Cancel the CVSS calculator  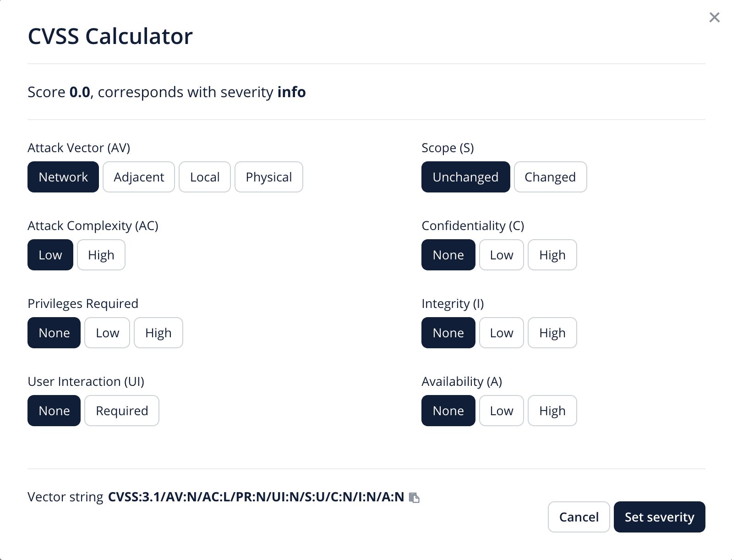(x=579, y=517)
